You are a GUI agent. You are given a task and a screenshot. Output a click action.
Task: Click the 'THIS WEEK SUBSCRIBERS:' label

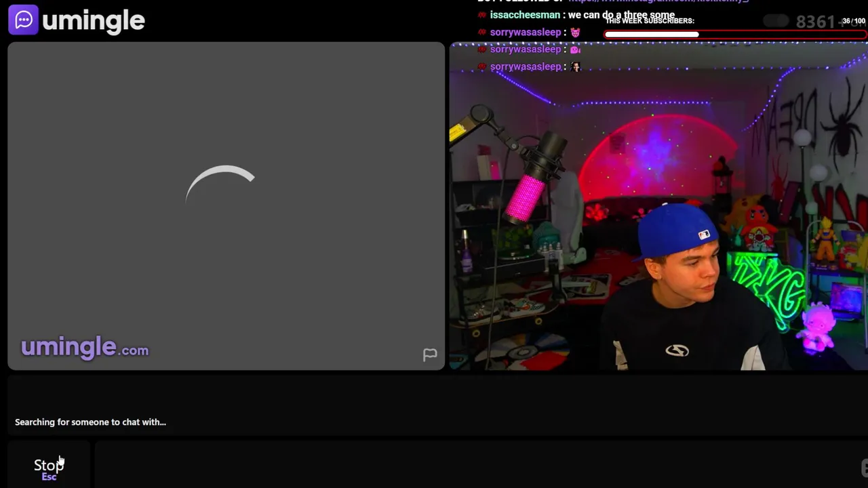[650, 21]
